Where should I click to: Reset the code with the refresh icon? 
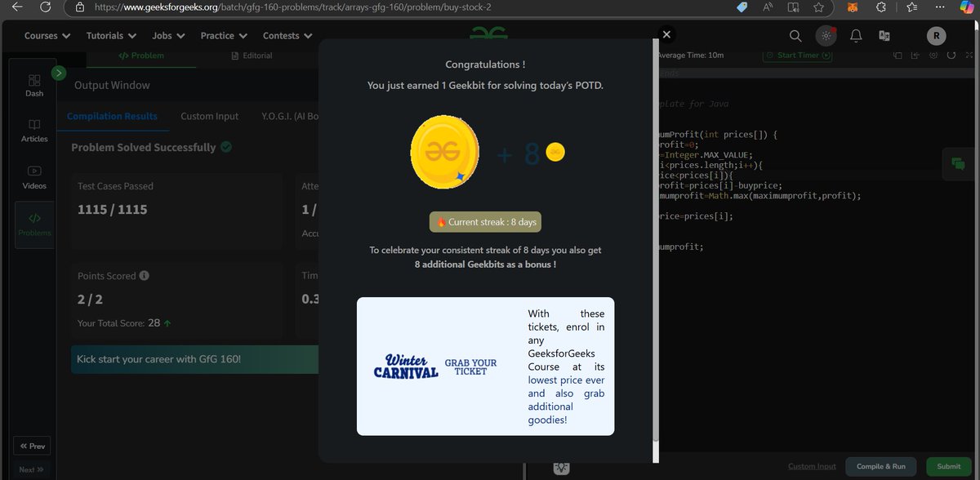pyautogui.click(x=950, y=55)
